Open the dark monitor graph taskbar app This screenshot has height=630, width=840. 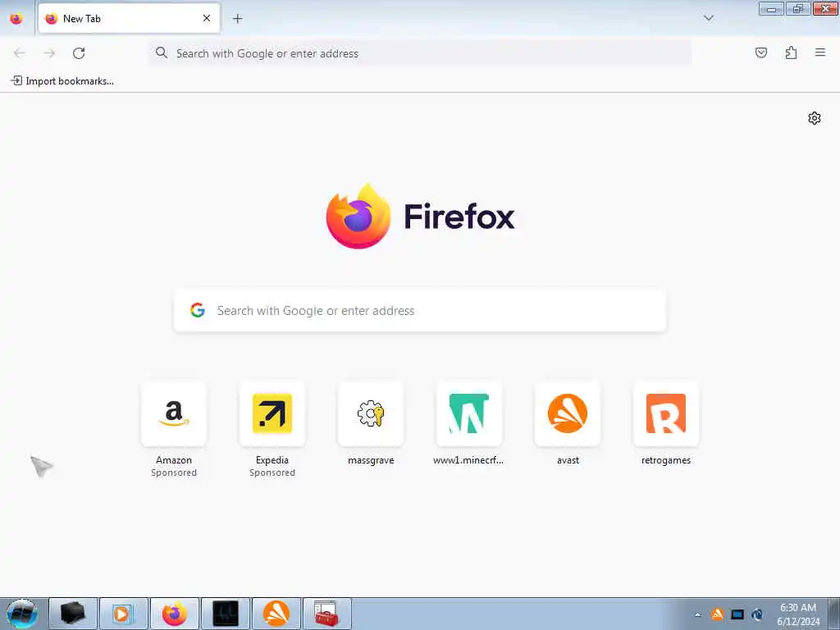[226, 614]
